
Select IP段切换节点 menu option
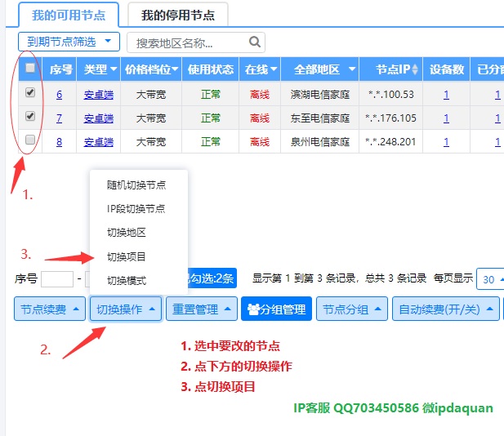(136, 209)
